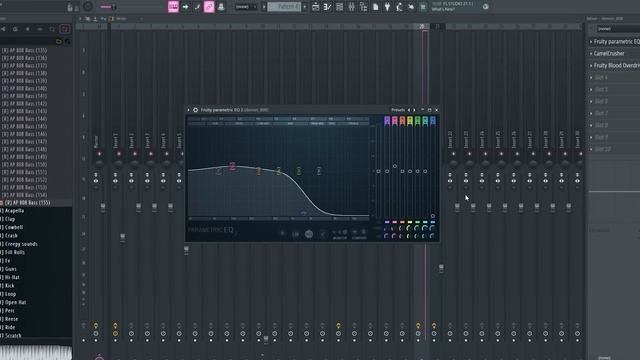Select previous preset arrow in EQ window
This screenshot has width=640, height=360.
[409, 110]
